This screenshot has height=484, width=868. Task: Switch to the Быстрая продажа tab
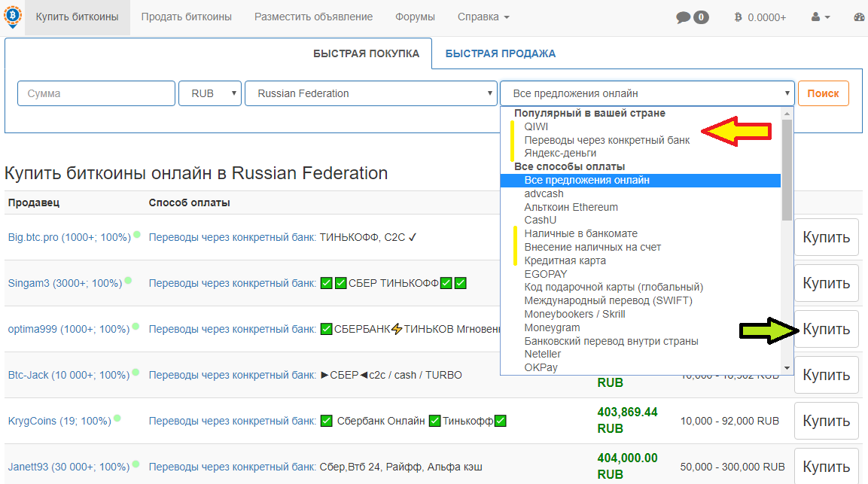pyautogui.click(x=500, y=53)
